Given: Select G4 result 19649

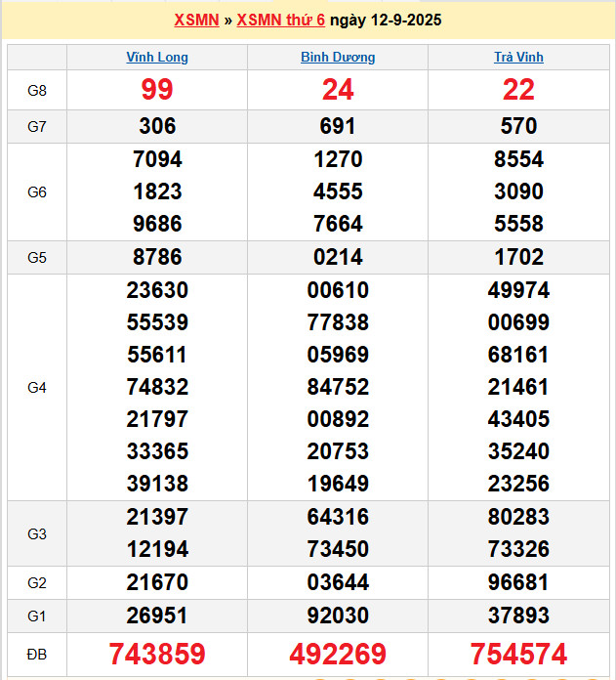Looking at the screenshot, I should [338, 484].
